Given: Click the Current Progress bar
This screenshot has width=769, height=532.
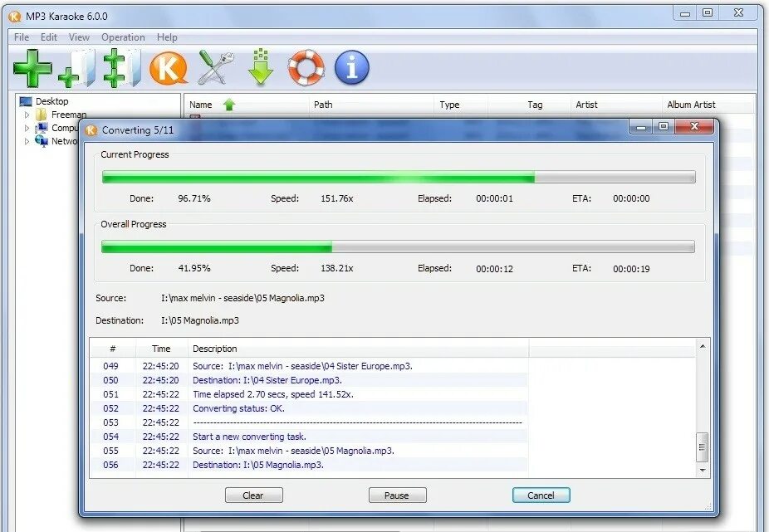Looking at the screenshot, I should 399,177.
